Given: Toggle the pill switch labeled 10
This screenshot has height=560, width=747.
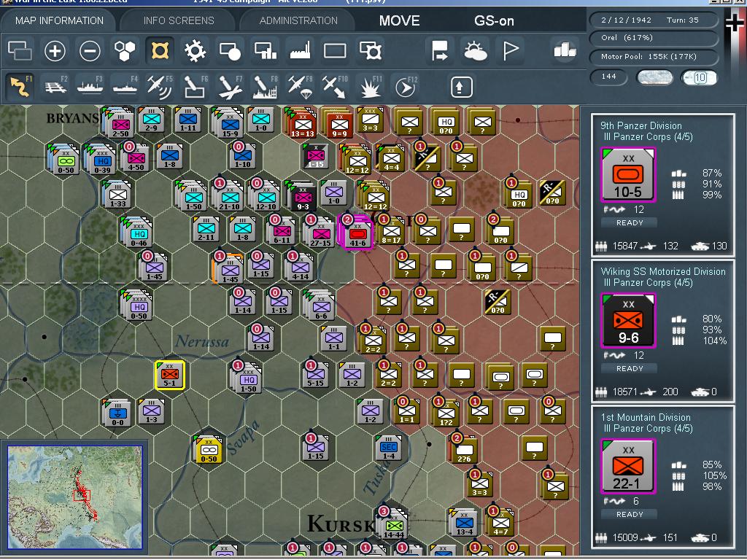Looking at the screenshot, I should pos(699,77).
